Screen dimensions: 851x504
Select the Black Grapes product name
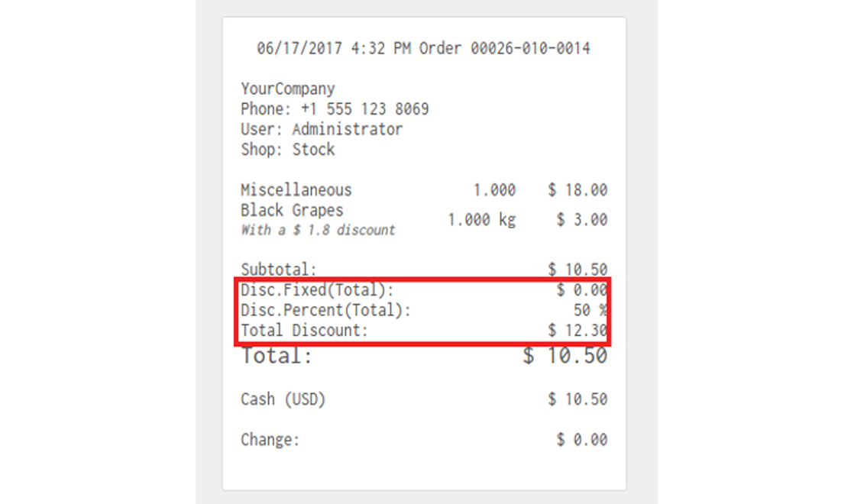pos(292,210)
